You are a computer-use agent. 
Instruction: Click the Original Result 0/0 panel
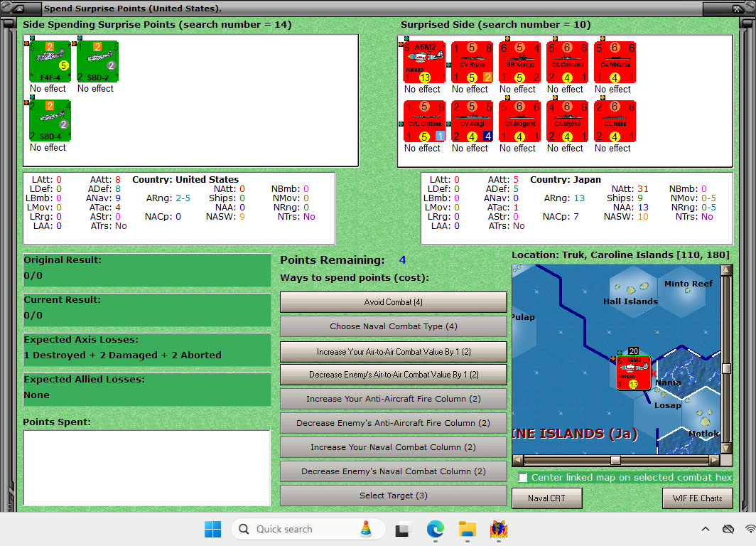click(147, 269)
